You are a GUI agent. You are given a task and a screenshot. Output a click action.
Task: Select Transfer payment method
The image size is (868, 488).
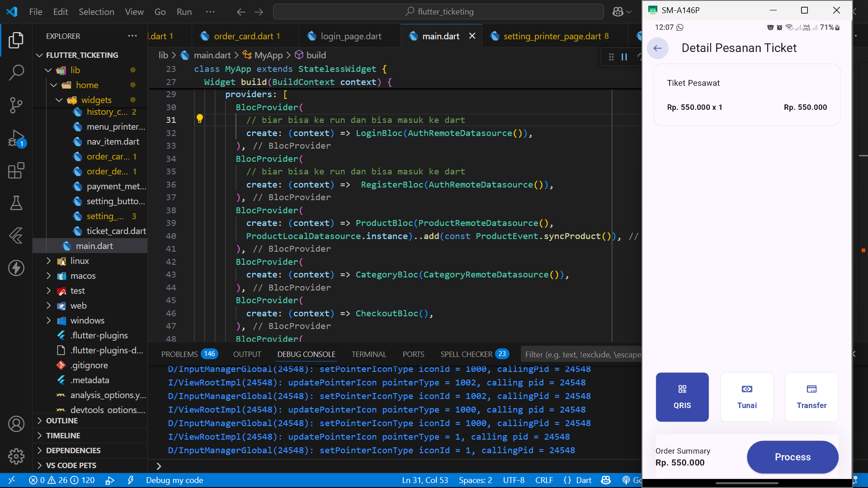tap(811, 397)
